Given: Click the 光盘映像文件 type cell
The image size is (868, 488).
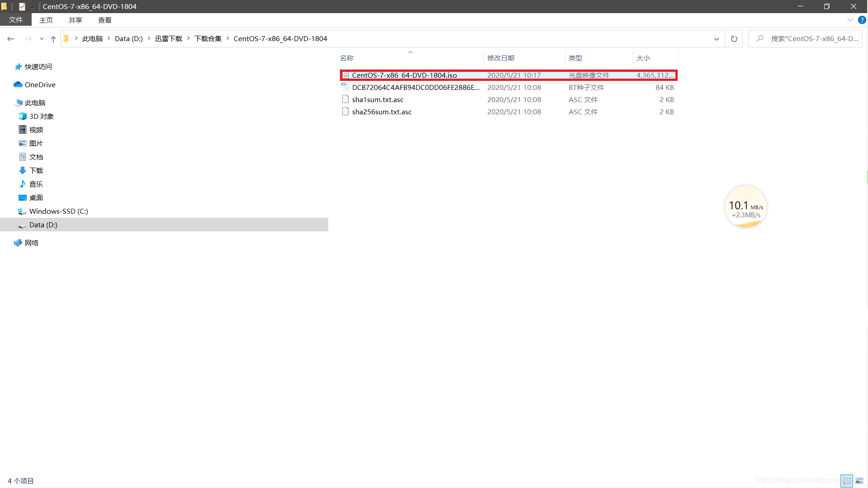Looking at the screenshot, I should (589, 75).
